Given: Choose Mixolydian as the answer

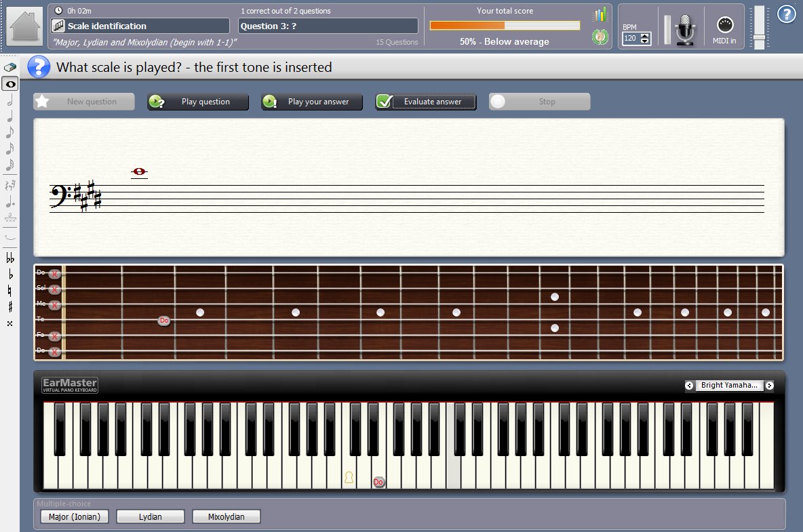Looking at the screenshot, I should pyautogui.click(x=226, y=517).
